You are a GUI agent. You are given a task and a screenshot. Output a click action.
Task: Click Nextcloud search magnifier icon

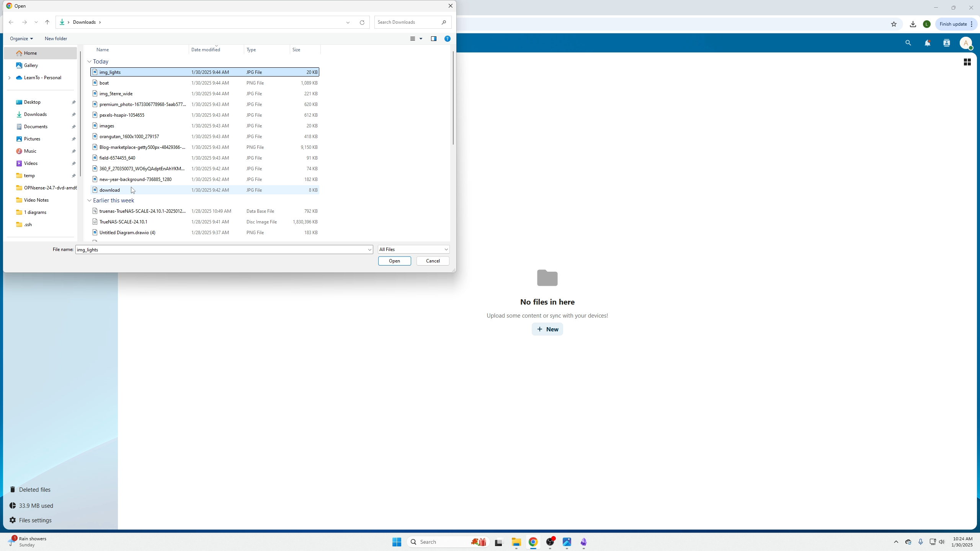(908, 43)
